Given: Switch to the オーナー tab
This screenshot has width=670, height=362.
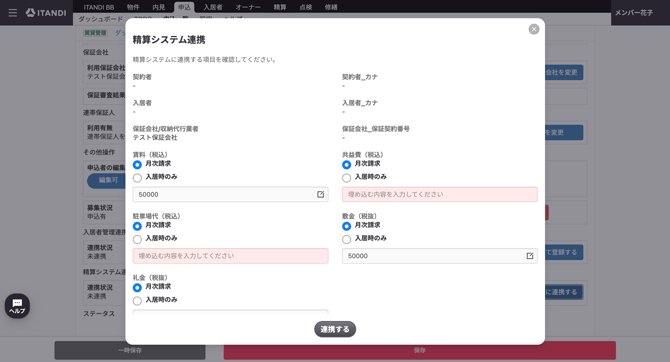Looking at the screenshot, I should [x=248, y=7].
